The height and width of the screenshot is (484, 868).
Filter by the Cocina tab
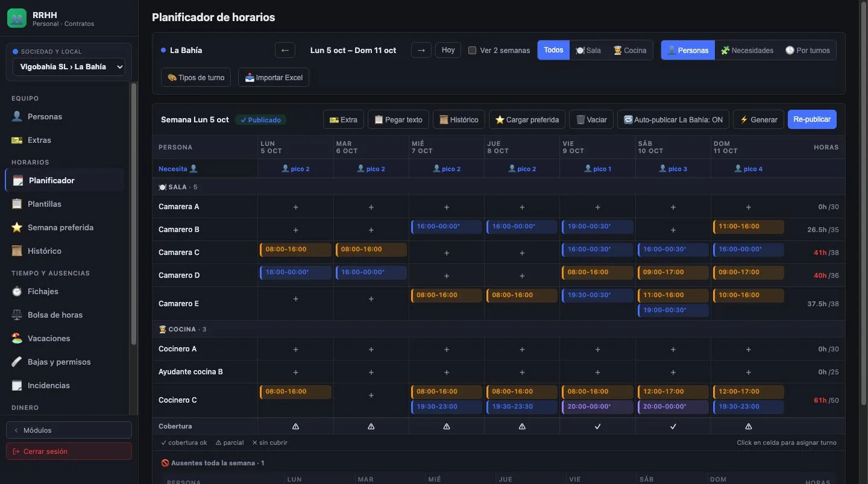coord(630,50)
